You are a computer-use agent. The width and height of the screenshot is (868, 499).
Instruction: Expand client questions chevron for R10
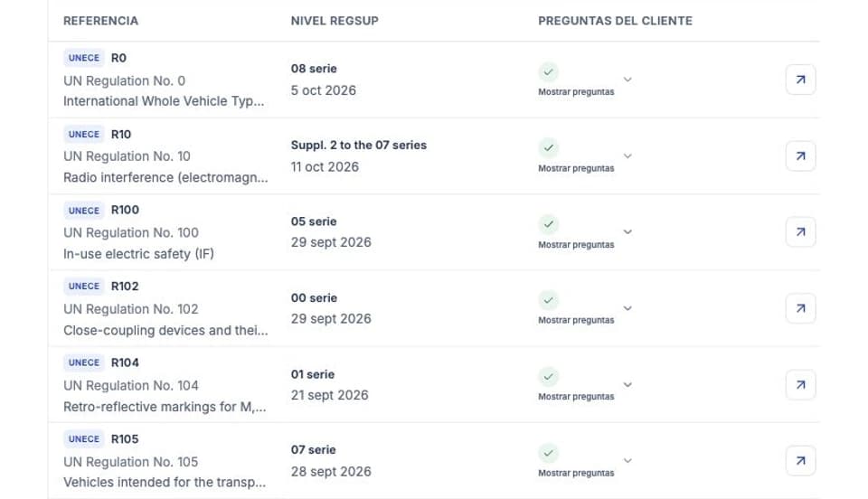tap(627, 156)
